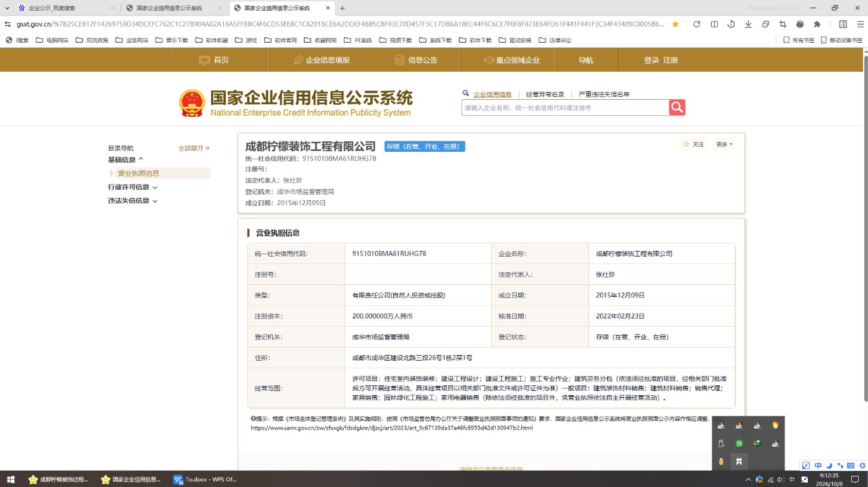This screenshot has height=487, width=868.
Task: Open browsing history clock icon
Action: click(731, 24)
